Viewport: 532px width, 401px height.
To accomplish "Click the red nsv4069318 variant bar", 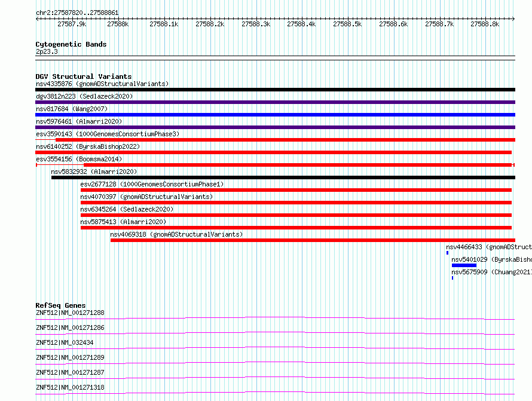I will (313, 240).
